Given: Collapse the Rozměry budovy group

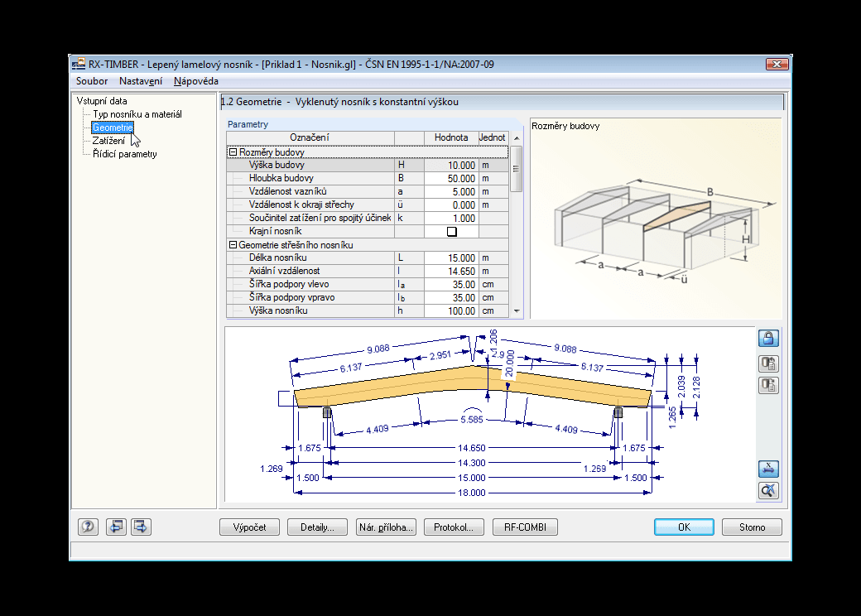Looking at the screenshot, I should [x=233, y=152].
